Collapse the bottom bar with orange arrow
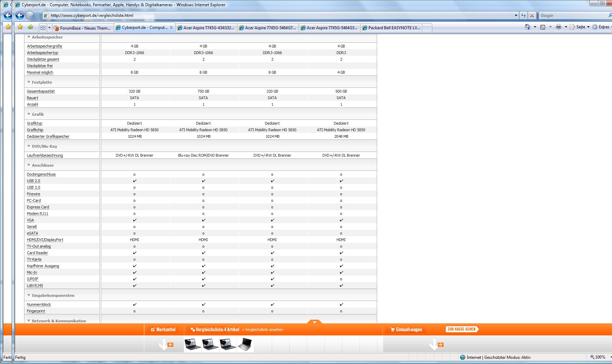The image size is (612, 364). pyautogui.click(x=314, y=322)
